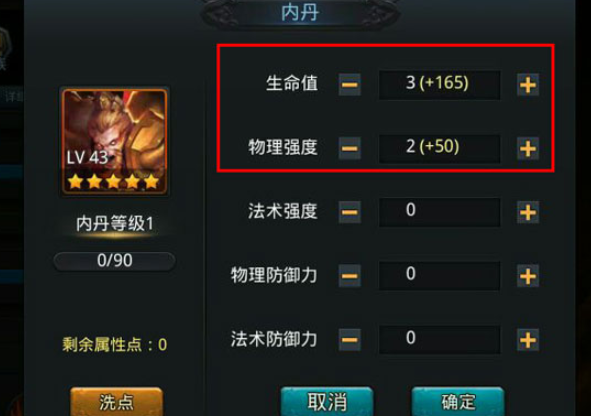Viewport: 591px width, 416px height.
Task: Subtract a point from 物理防御力
Action: [x=349, y=276]
